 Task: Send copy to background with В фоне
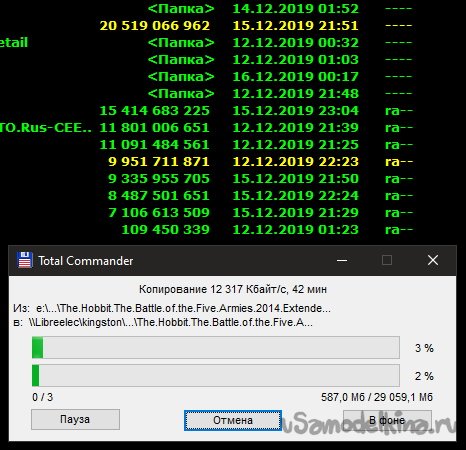tap(387, 420)
